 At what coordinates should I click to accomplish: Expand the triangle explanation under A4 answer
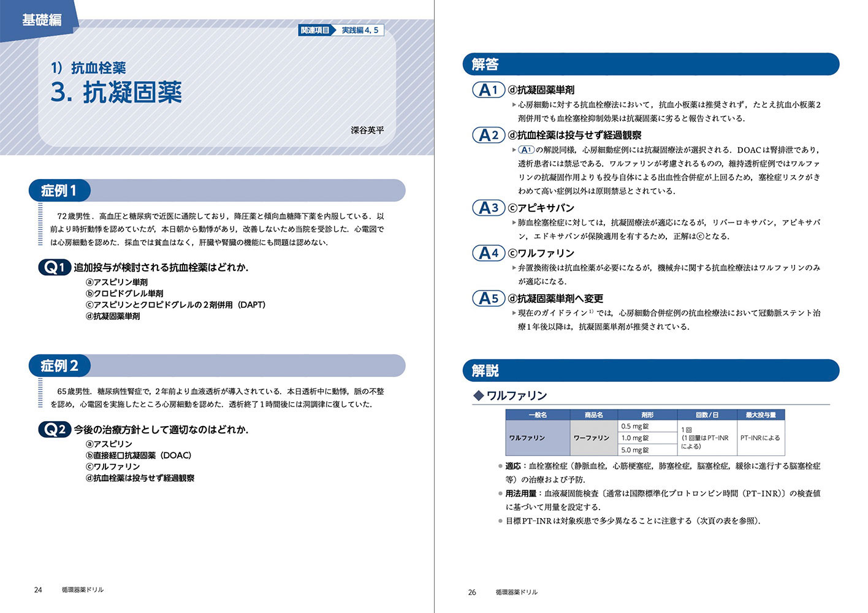(x=514, y=268)
